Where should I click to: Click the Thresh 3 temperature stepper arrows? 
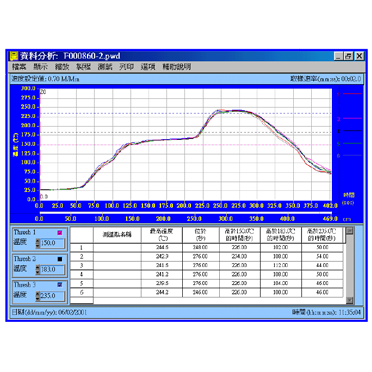click(38, 296)
